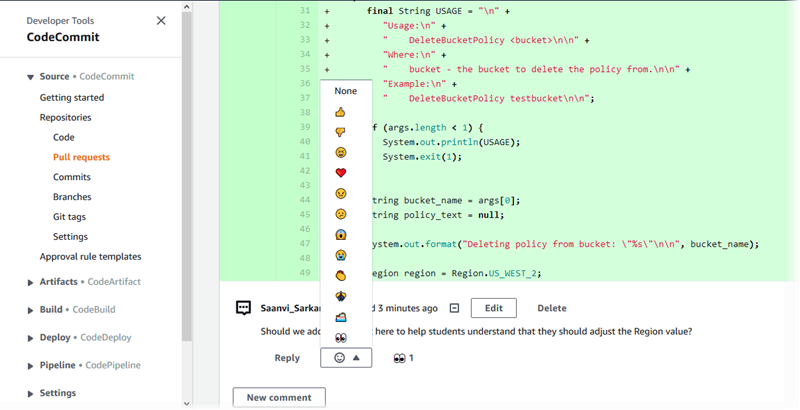Select the thumbs down reaction emoji
Viewport: 800px width, 410px height.
tap(341, 132)
